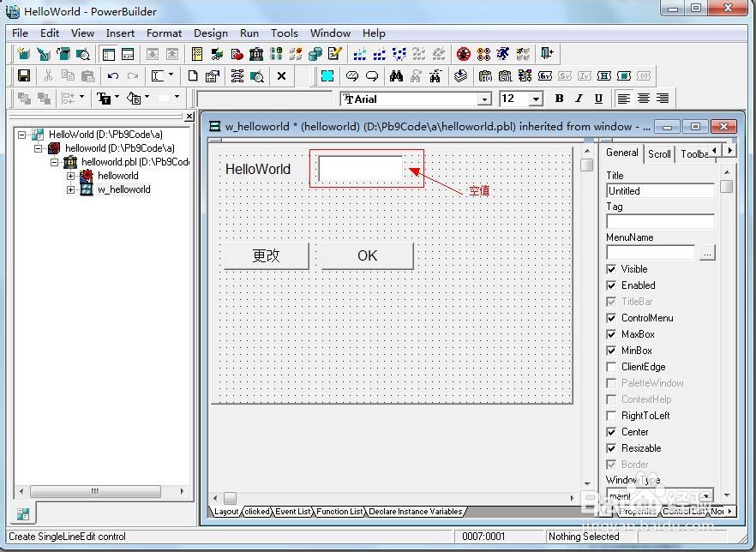756x552 pixels.
Task: Expand the w_helloworld tree node
Action: point(70,189)
